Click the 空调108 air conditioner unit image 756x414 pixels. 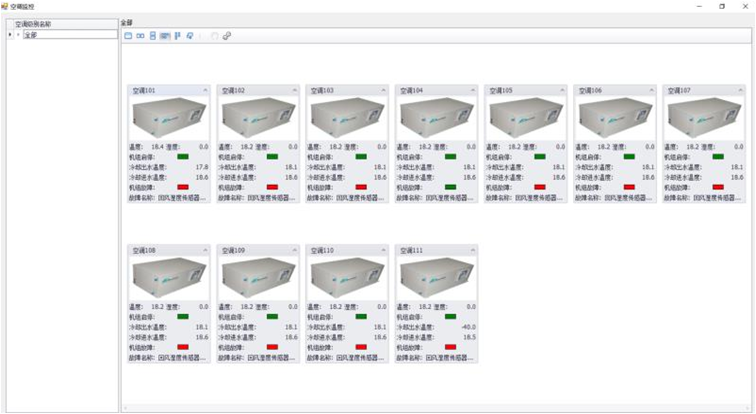168,278
